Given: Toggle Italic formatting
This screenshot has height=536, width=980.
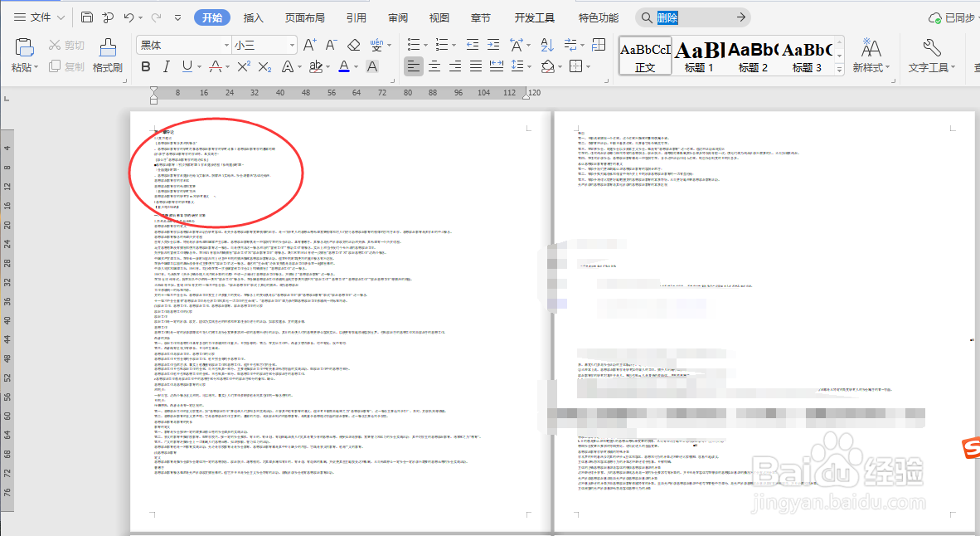Looking at the screenshot, I should coord(167,66).
